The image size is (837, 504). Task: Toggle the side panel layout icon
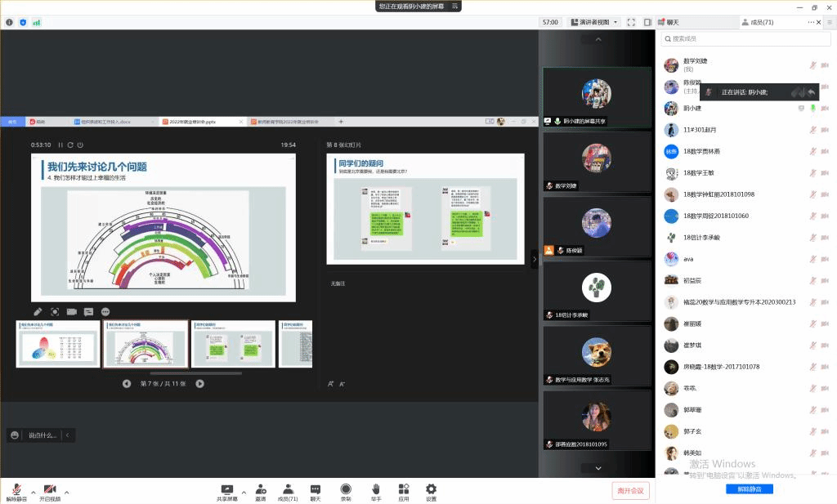[647, 22]
